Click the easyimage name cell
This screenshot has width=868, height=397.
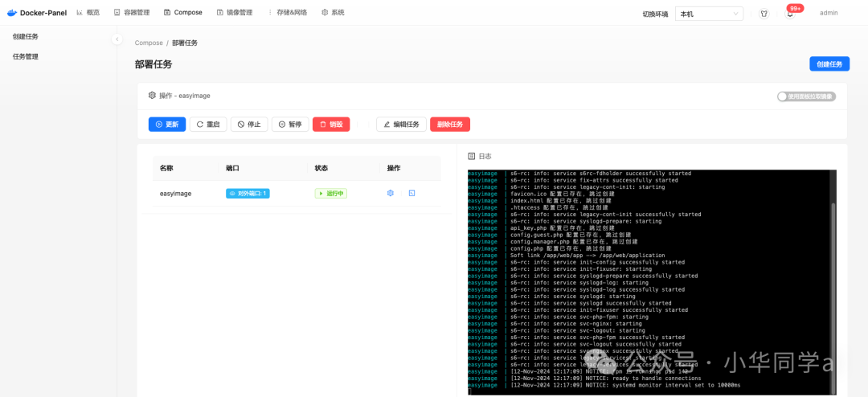(175, 193)
